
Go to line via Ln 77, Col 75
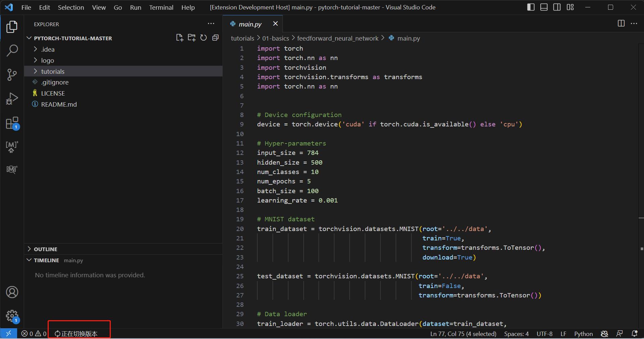[x=463, y=334]
